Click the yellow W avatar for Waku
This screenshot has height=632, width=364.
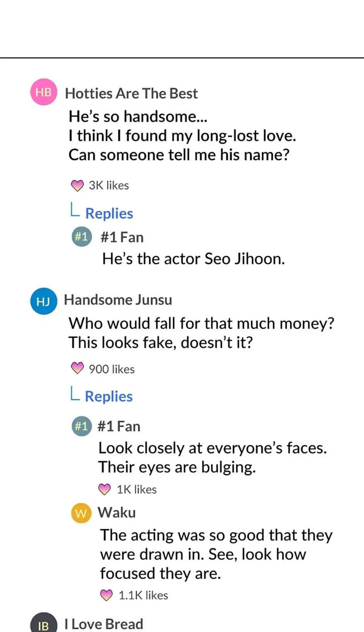81,513
